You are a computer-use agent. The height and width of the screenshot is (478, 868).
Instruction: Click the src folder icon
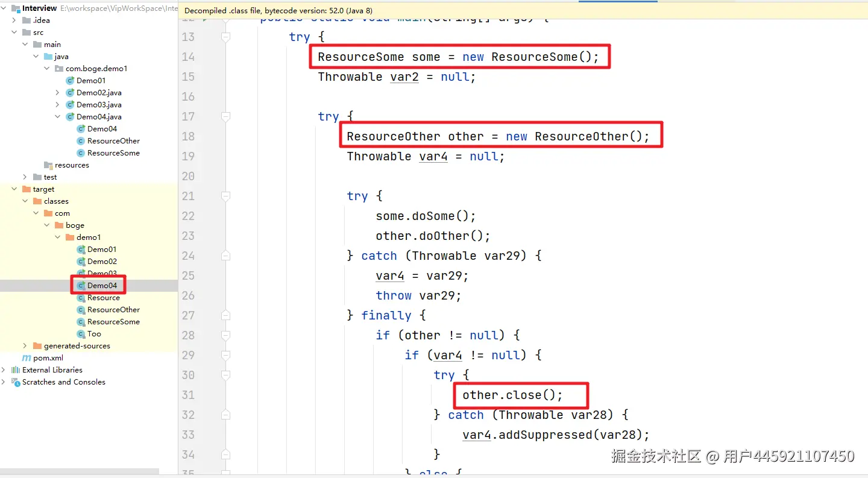pyautogui.click(x=27, y=33)
